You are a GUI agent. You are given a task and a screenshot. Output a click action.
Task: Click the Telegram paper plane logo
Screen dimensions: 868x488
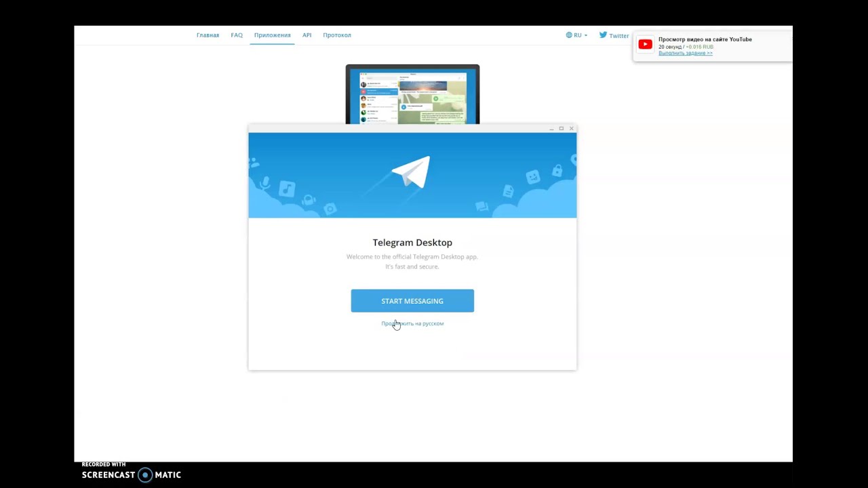tap(411, 172)
